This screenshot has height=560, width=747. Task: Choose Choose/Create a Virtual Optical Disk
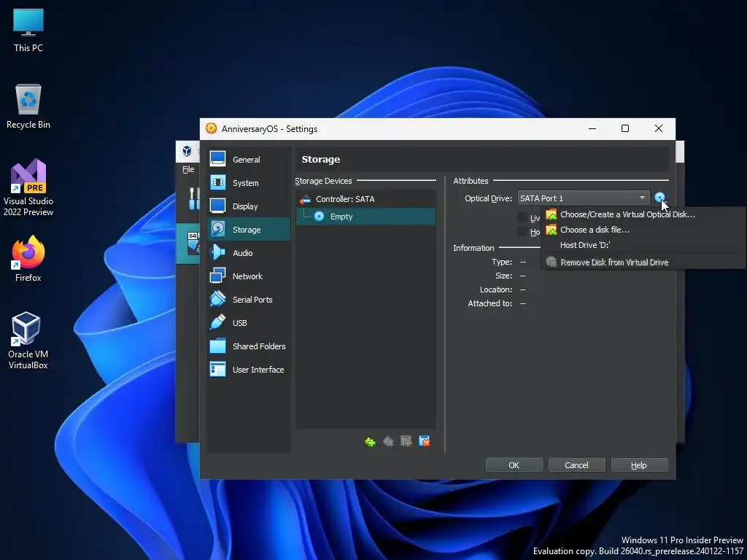[x=643, y=214]
